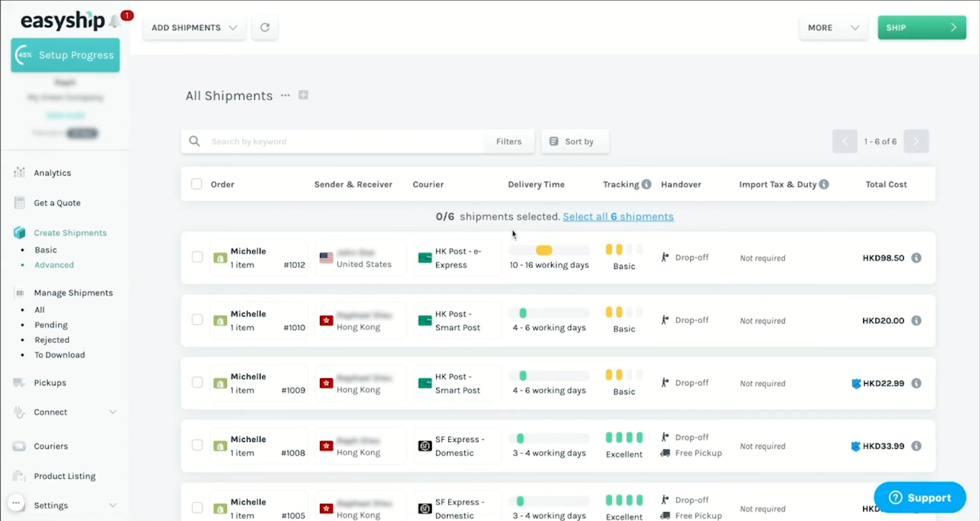
Task: Click the Couriers sidebar icon
Action: click(19, 446)
